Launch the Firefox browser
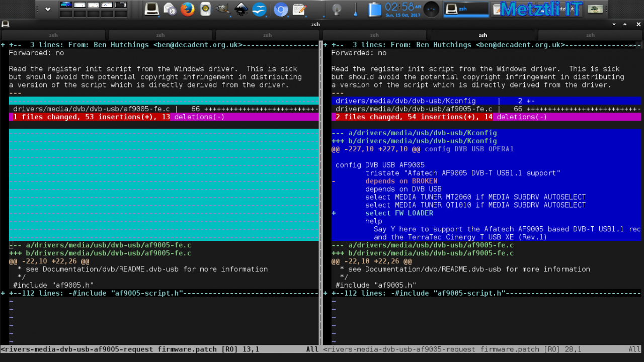644x362 pixels. coord(188,9)
